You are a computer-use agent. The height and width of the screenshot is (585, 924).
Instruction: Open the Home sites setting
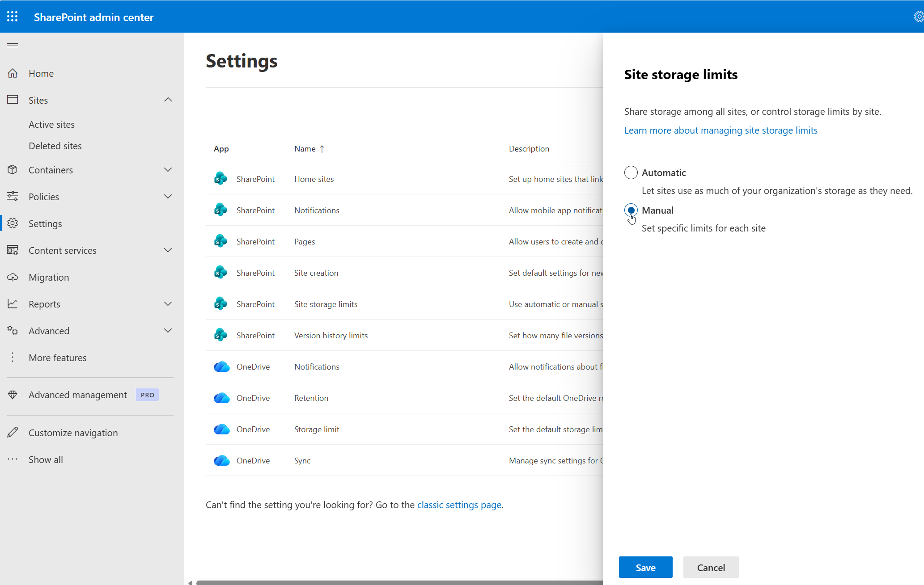[x=314, y=179]
